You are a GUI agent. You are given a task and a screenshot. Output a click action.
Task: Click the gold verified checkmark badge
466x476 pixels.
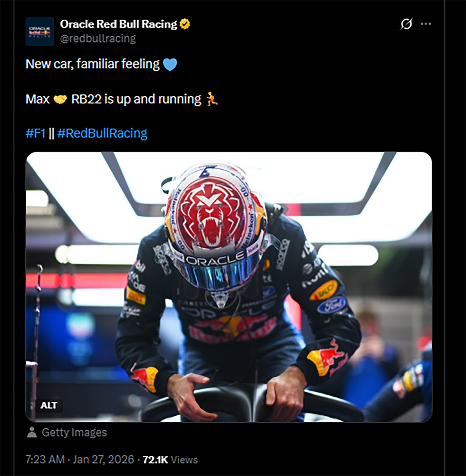pos(185,24)
